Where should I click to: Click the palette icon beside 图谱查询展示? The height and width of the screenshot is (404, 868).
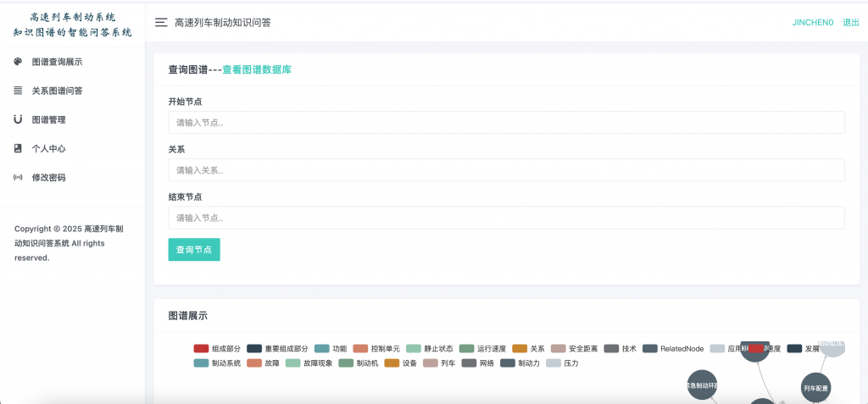click(x=19, y=62)
